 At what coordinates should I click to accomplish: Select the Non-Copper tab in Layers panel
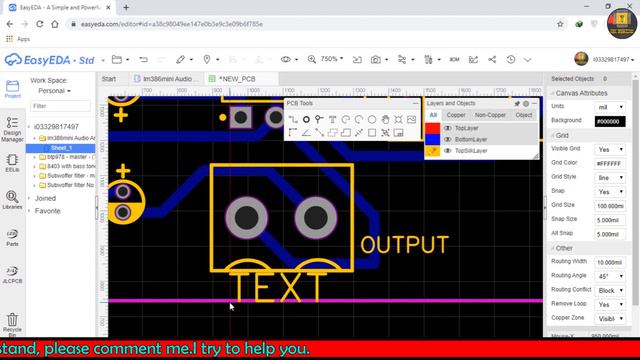click(x=490, y=115)
